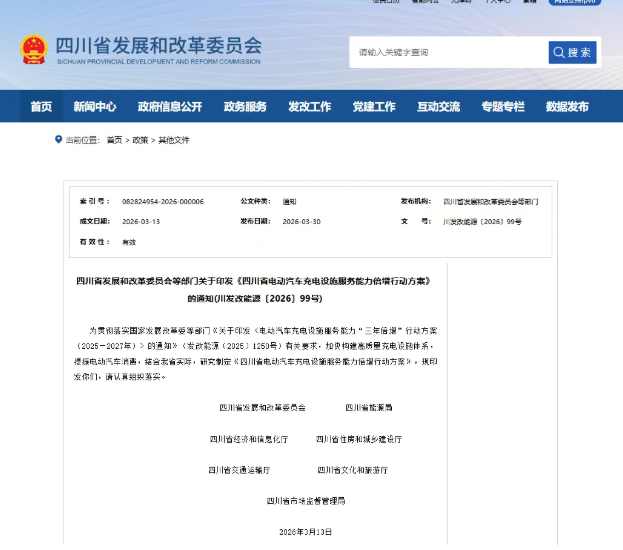Click signatory 四川省住房和城乡建设厅
Image resolution: width=623 pixels, height=550 pixels.
359,439
